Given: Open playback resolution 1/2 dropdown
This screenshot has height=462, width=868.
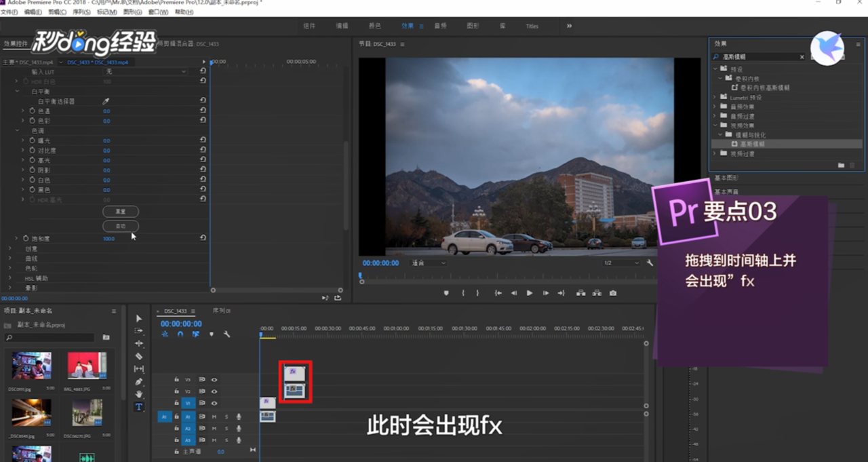Looking at the screenshot, I should [x=621, y=263].
